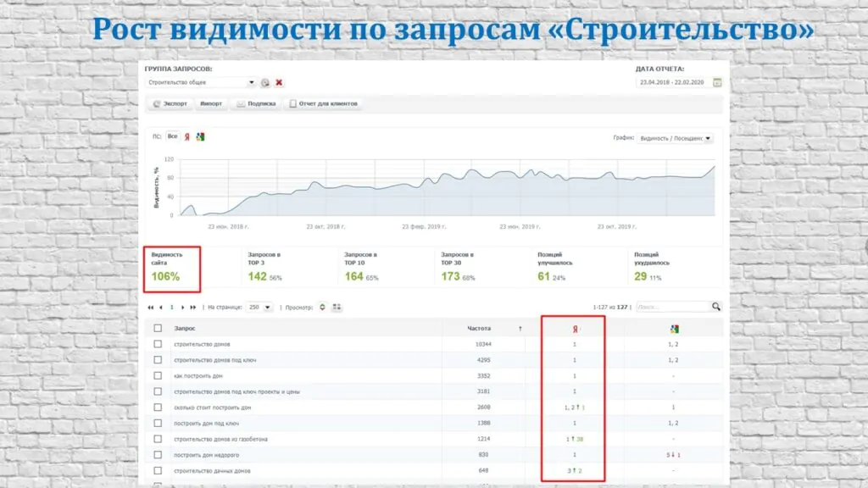868x488 pixels.
Task: Select the 'Все' search engines button
Action: pos(173,136)
